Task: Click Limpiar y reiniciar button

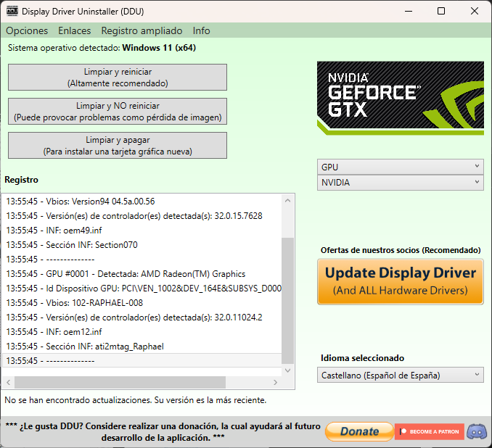Action: click(118, 77)
